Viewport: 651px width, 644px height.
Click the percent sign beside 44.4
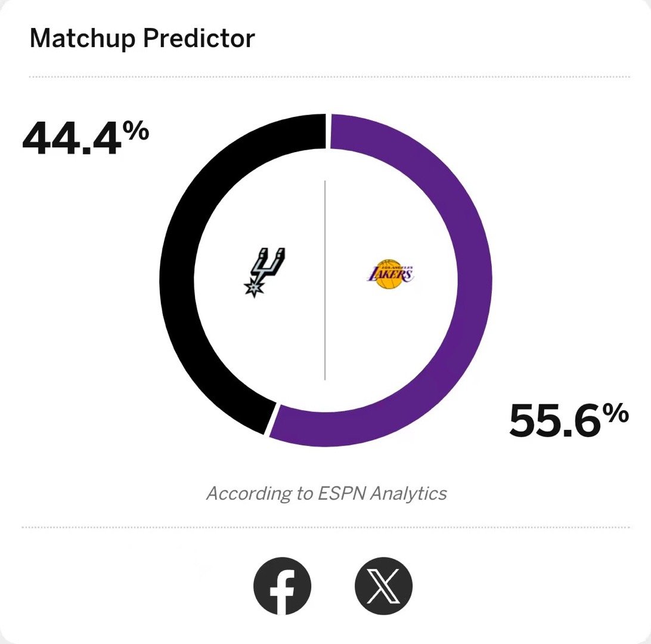(138, 131)
